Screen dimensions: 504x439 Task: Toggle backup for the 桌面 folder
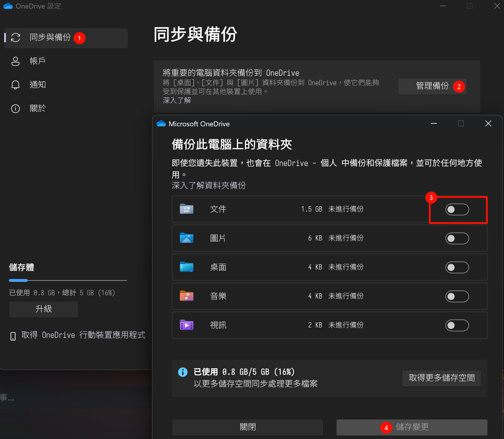(457, 267)
